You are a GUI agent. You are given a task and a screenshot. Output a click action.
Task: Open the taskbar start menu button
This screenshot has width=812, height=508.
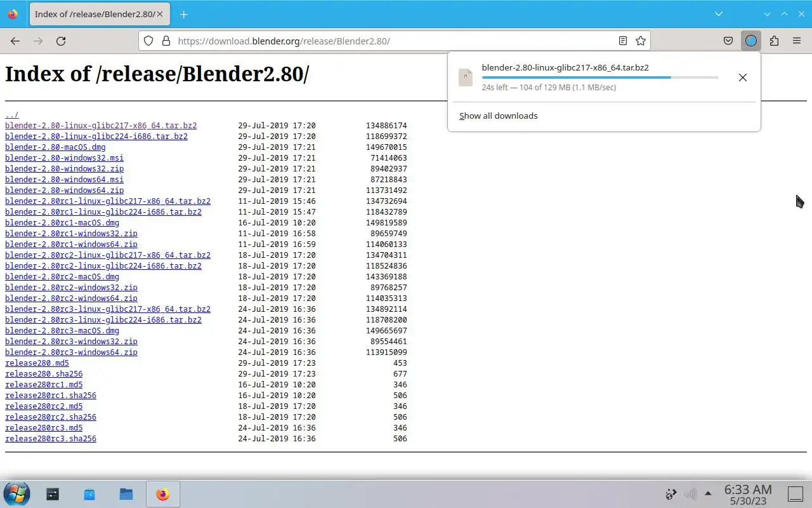point(16,493)
